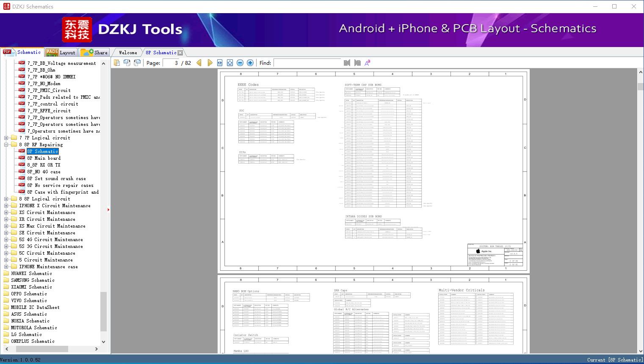Viewport: 644px width, 364px height.
Task: Click the tree scroll up arrow
Action: (x=103, y=63)
